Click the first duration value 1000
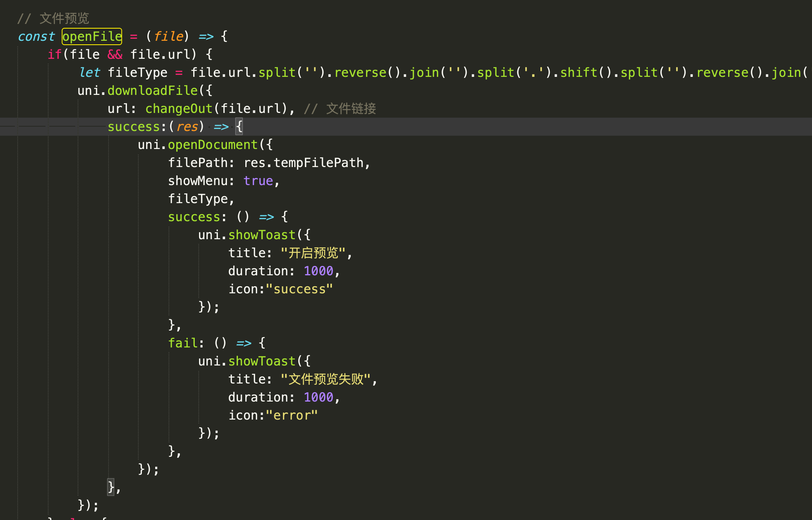812x520 pixels. click(x=318, y=271)
